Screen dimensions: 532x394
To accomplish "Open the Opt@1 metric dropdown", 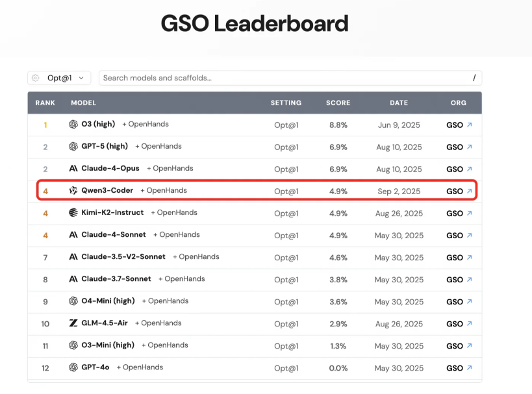I will tap(59, 78).
